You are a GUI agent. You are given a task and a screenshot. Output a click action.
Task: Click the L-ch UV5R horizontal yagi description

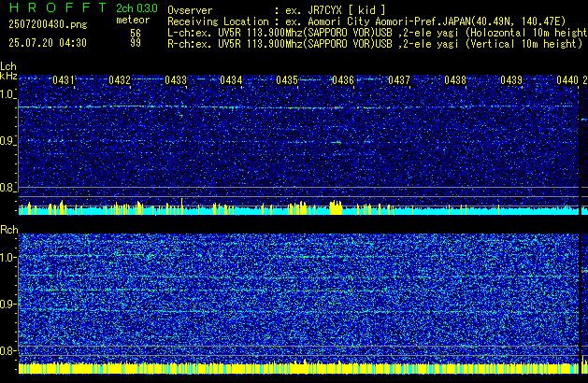coord(378,33)
